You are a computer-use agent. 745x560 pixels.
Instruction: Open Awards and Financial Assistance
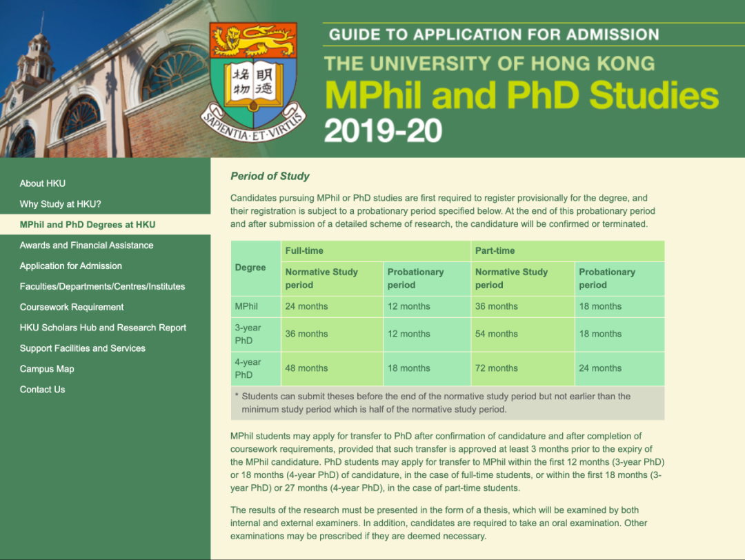[x=86, y=246]
